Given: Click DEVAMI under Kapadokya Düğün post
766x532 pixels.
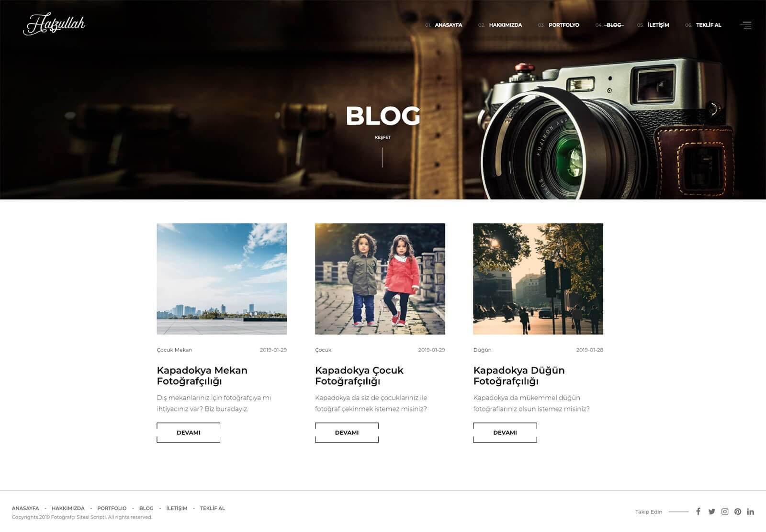Looking at the screenshot, I should 505,432.
